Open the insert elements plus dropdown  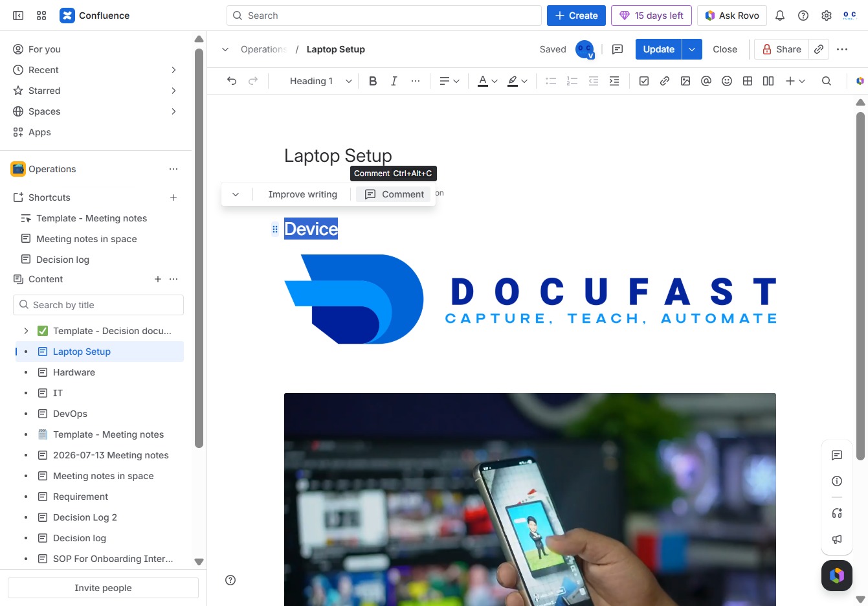(x=795, y=81)
